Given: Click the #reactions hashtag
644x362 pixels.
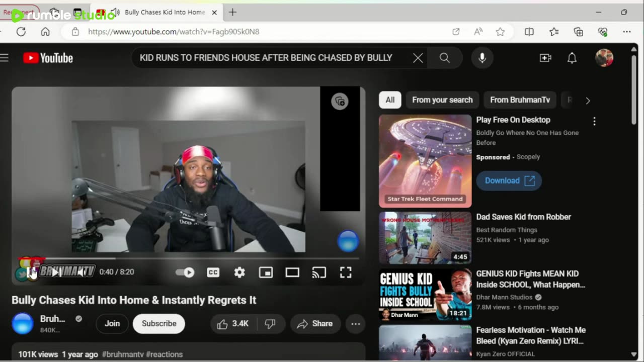Looking at the screenshot, I should (165, 354).
